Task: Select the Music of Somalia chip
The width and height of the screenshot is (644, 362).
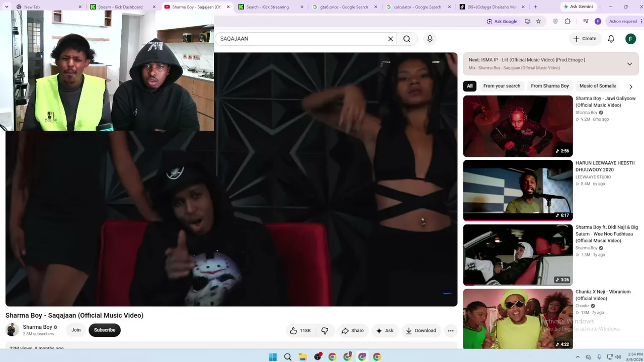Action: pyautogui.click(x=598, y=86)
